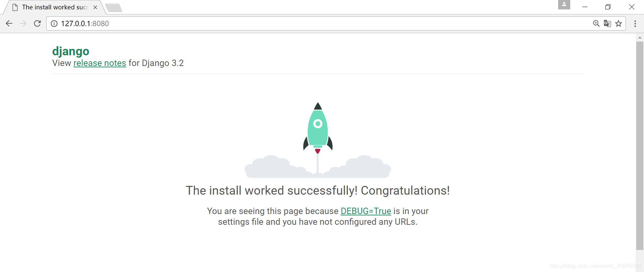Image resolution: width=644 pixels, height=272 pixels.
Task: Open the Chrome three-dot menu
Action: click(x=635, y=23)
